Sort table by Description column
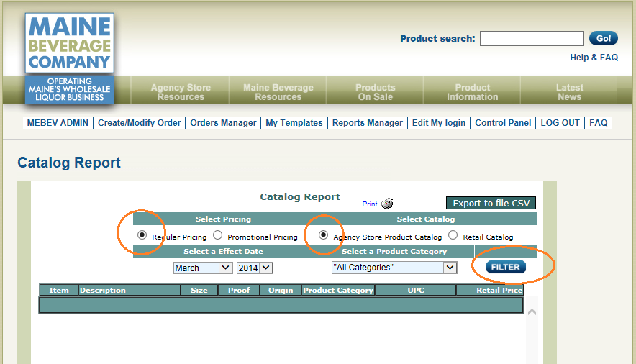The width and height of the screenshot is (636, 364). tap(103, 290)
